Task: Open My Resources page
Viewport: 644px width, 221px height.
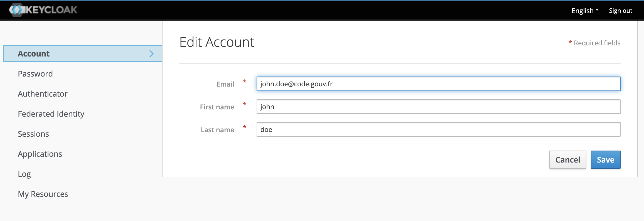Action: 43,194
